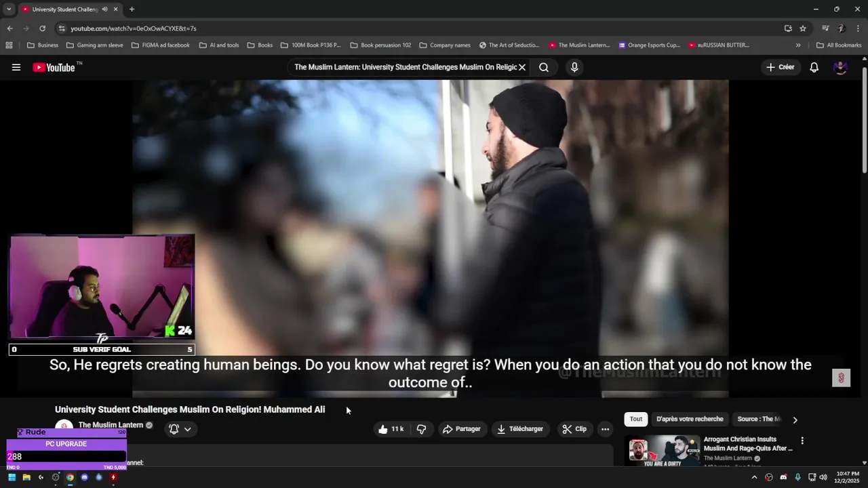Click the Arrogant Christian Insults Muslim title
The height and width of the screenshot is (488, 868).
pos(748,444)
